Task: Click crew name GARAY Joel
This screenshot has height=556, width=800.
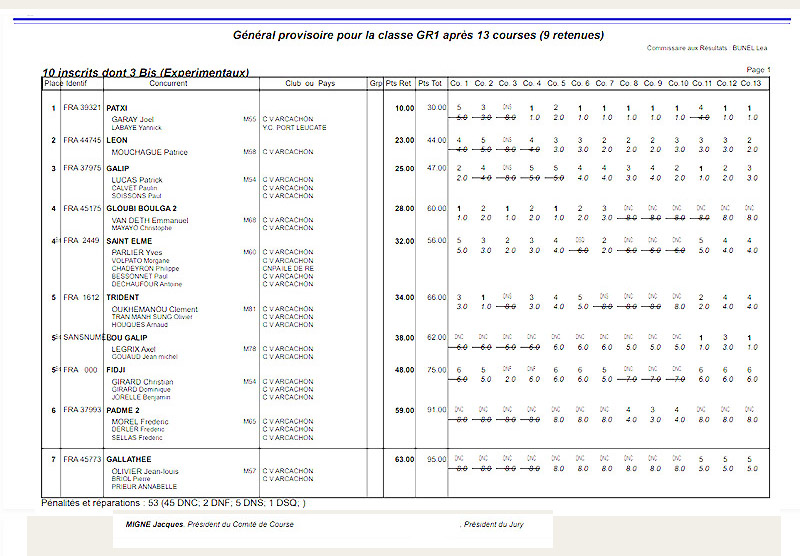Action: [x=133, y=119]
